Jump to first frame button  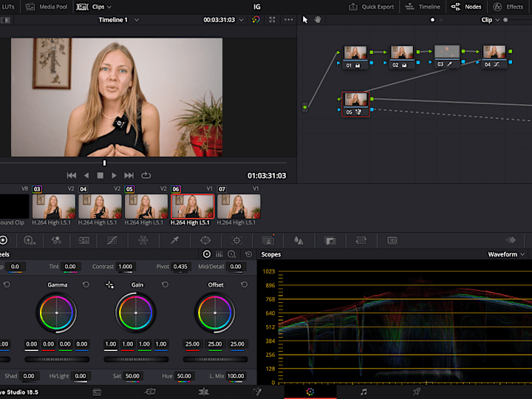click(x=71, y=175)
